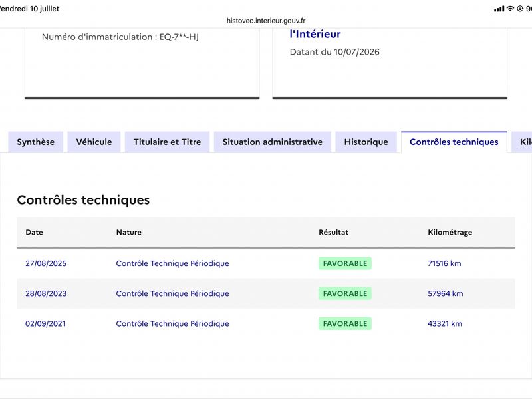
Task: Click the l'Intérieur heading
Action: point(315,34)
